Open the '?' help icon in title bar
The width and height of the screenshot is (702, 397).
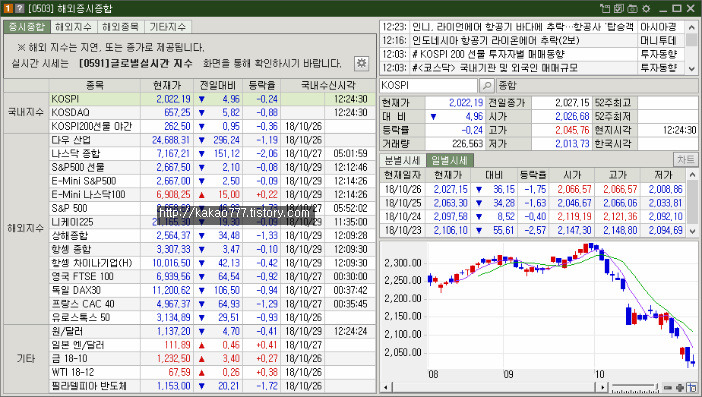pyautogui.click(x=19, y=8)
